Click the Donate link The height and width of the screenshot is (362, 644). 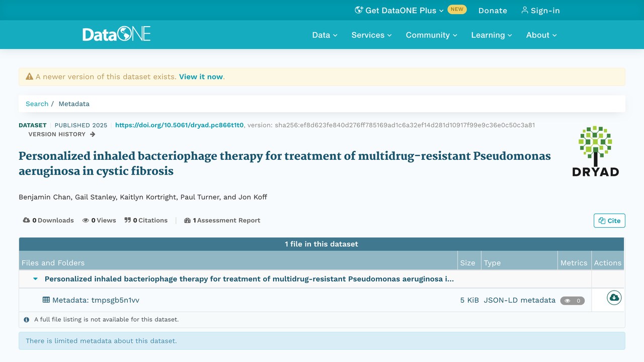(493, 11)
